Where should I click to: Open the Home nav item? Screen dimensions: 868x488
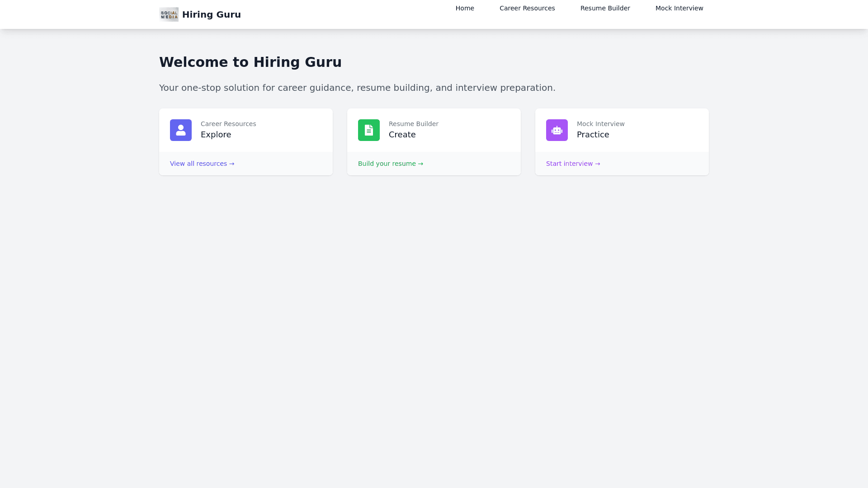[465, 8]
